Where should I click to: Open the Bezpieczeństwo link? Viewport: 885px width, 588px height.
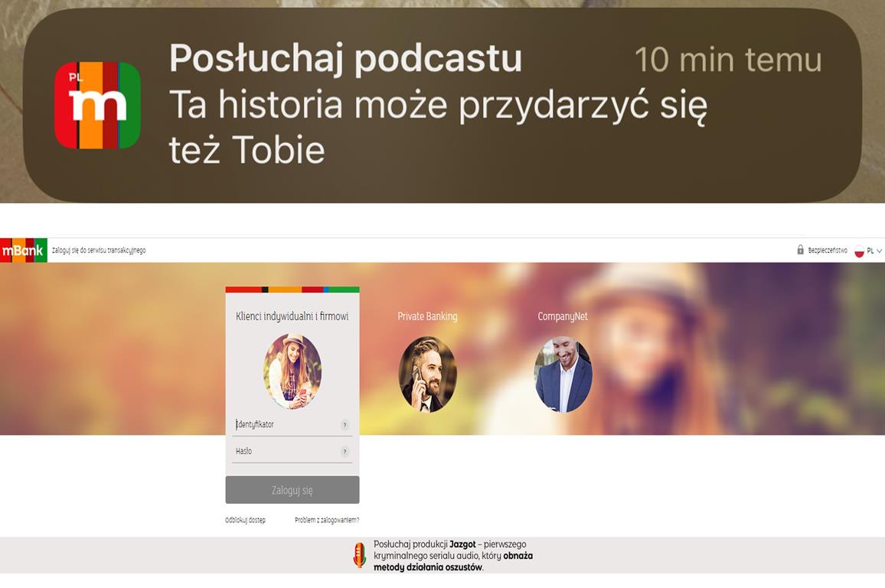click(x=828, y=250)
